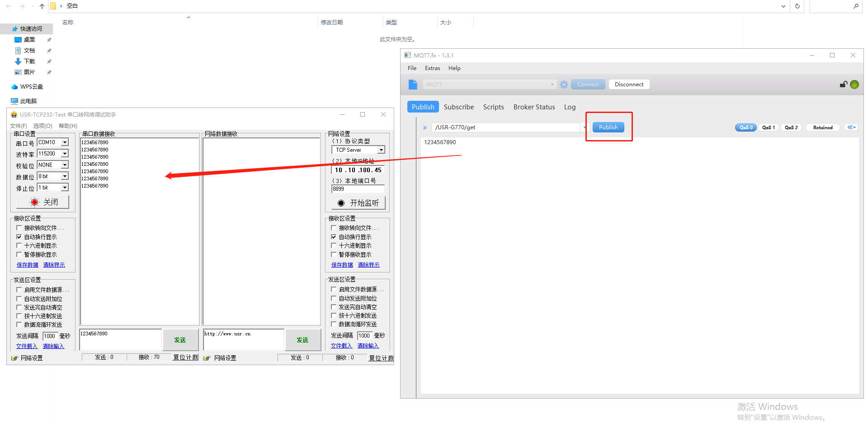Go up one folder in Explorer

click(42, 6)
